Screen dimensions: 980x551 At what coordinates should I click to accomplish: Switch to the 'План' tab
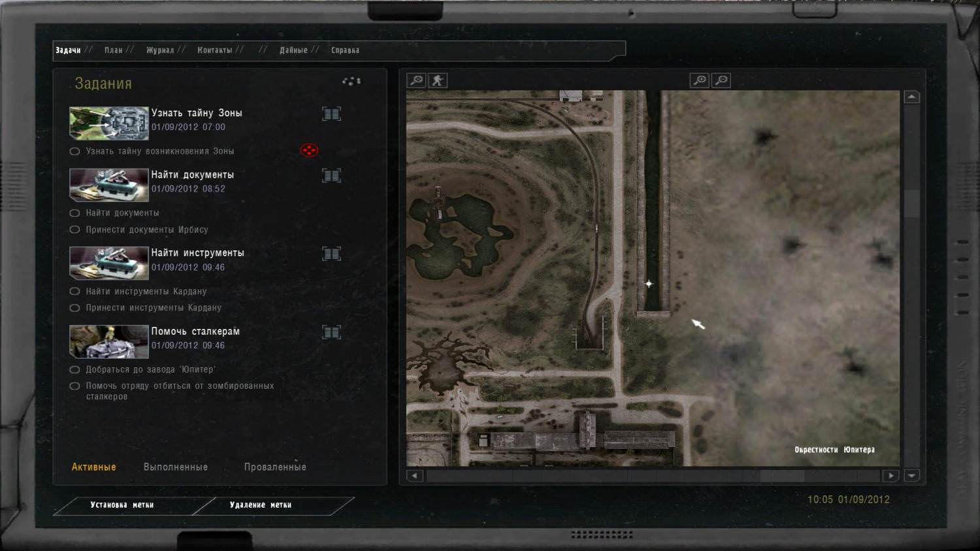tap(114, 50)
